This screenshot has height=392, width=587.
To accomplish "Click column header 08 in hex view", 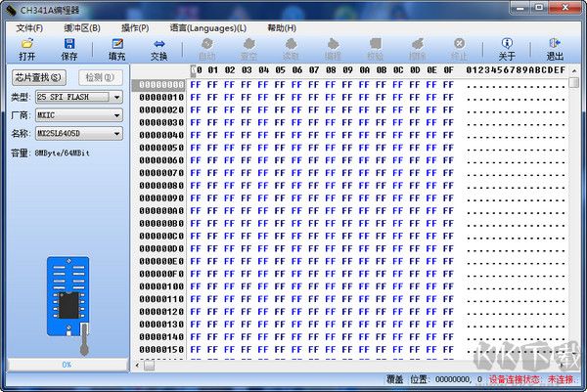I will click(331, 70).
